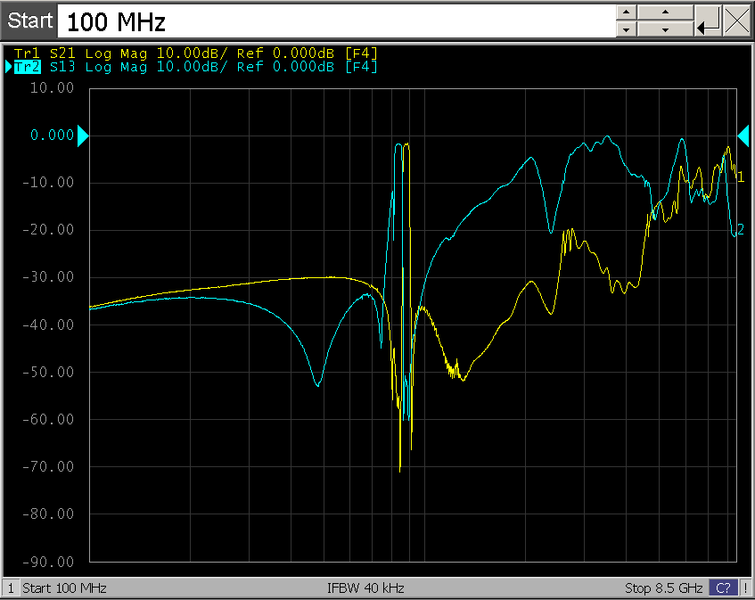Viewport: 755px width, 600px height.
Task: Click the exclamation warning indicator
Action: [745, 588]
